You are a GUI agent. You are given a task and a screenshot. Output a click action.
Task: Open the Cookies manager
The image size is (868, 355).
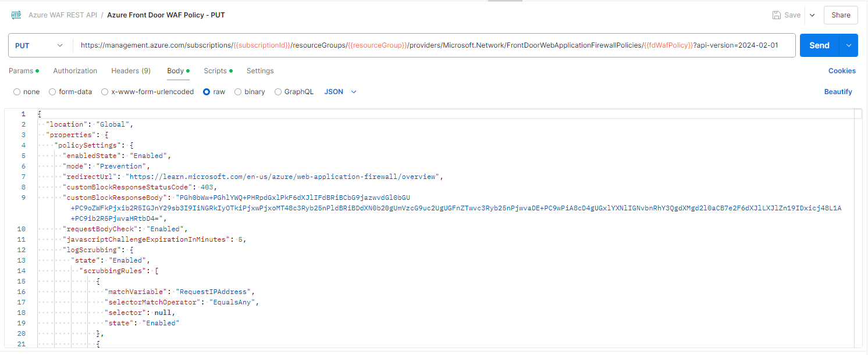click(842, 70)
